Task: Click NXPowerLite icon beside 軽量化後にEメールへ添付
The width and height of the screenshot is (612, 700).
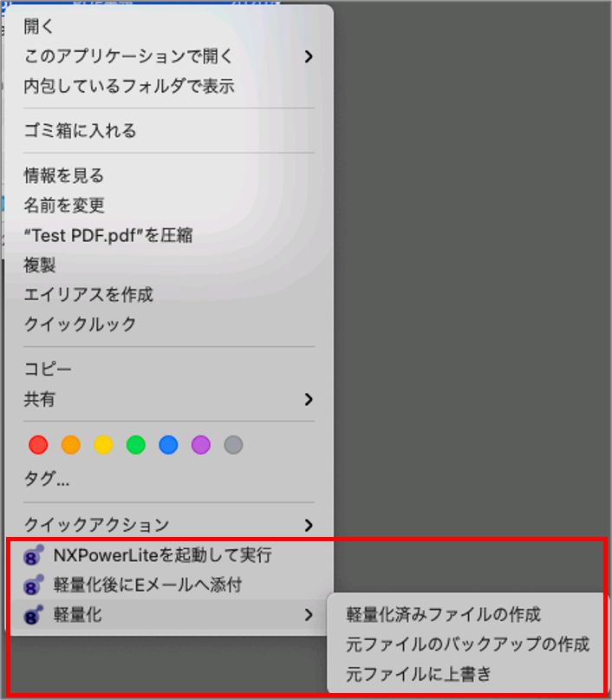Action: pyautogui.click(x=34, y=585)
